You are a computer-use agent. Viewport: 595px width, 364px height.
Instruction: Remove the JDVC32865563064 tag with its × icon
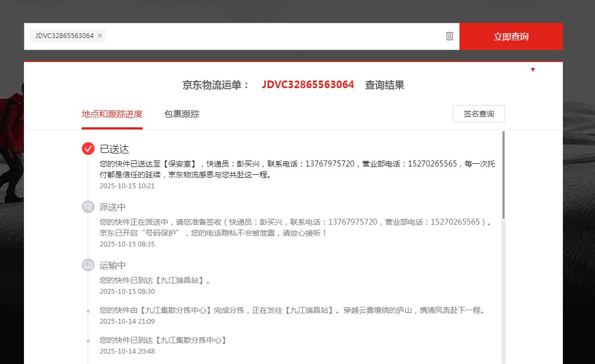point(100,36)
